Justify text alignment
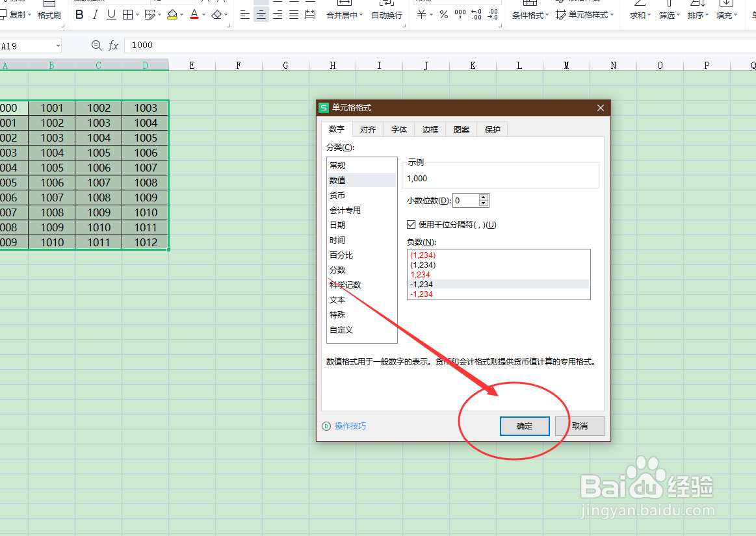This screenshot has width=756, height=536. pyautogui.click(x=294, y=15)
